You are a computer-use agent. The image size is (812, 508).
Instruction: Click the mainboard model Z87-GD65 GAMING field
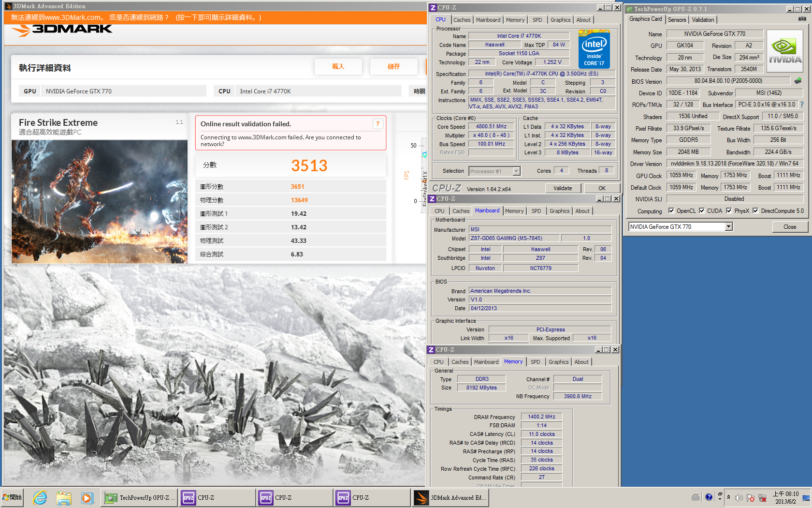pos(514,239)
